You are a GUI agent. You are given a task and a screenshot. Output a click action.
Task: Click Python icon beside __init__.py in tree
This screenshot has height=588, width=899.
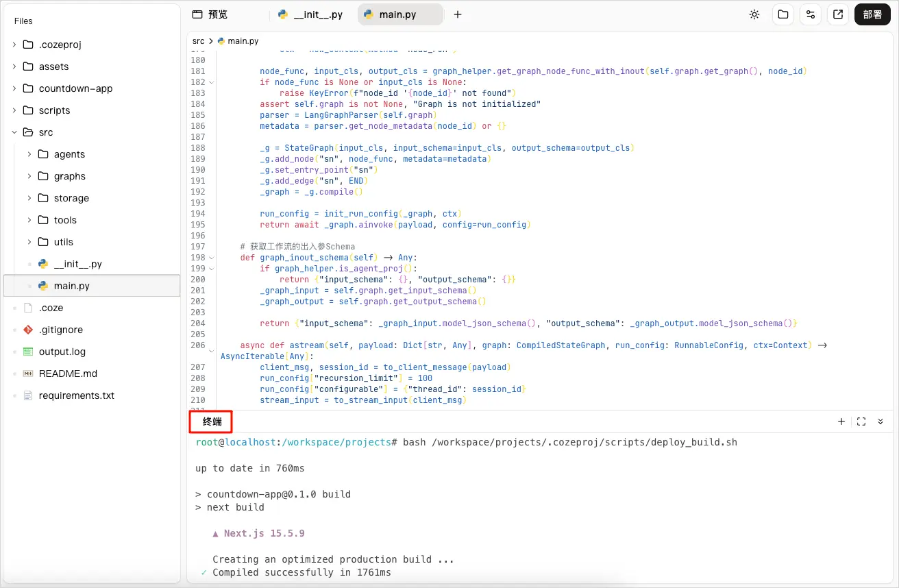[x=43, y=264]
